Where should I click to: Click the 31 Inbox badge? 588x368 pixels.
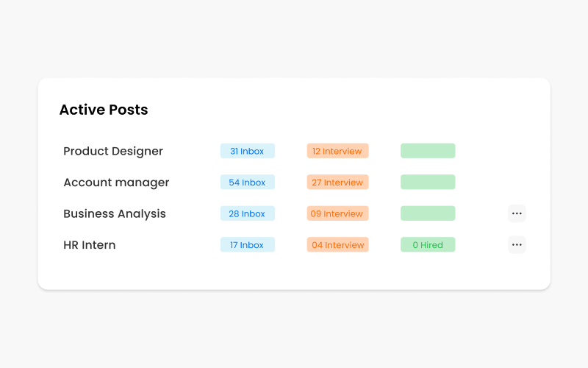tap(248, 151)
